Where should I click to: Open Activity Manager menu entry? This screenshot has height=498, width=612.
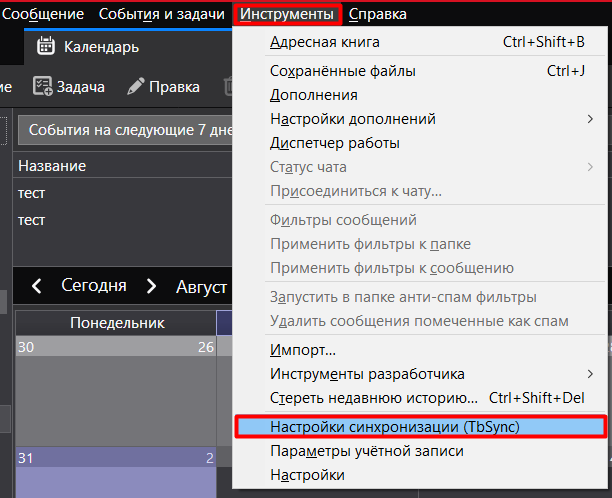(x=335, y=143)
